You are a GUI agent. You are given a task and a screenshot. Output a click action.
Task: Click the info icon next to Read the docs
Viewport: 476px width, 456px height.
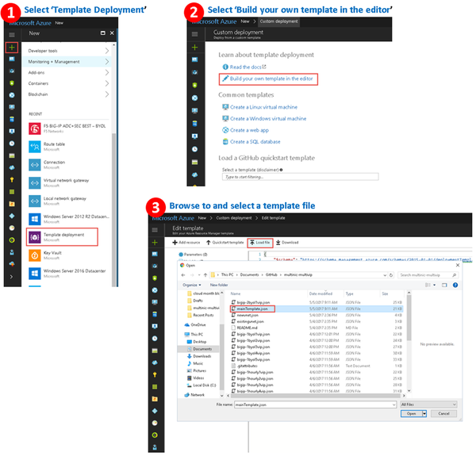click(x=225, y=67)
